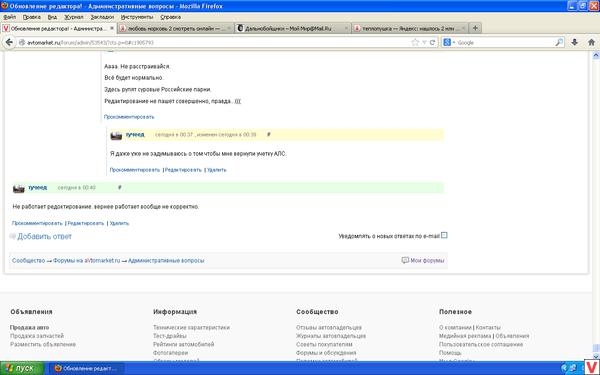Open new tab with plus button
This screenshot has width=600, height=375.
(x=475, y=28)
